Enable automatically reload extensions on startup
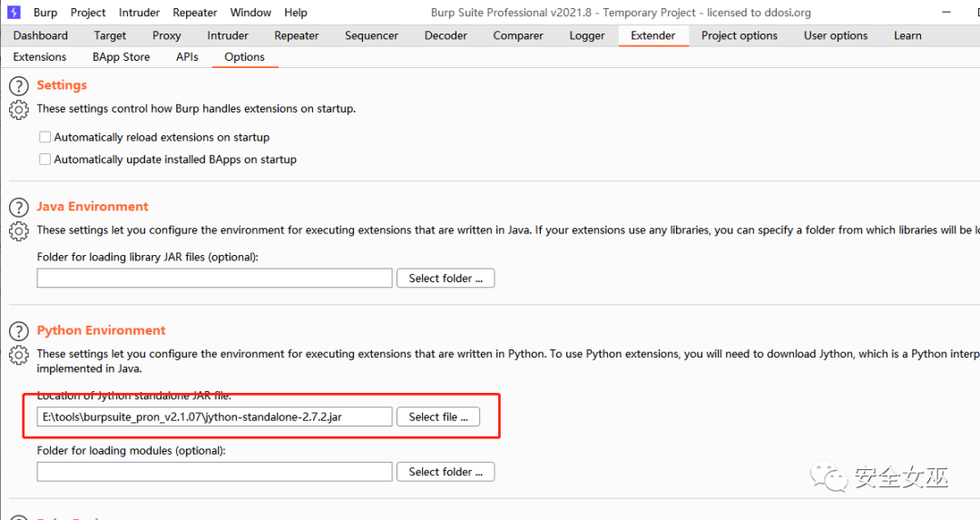980x520 pixels. coord(45,138)
